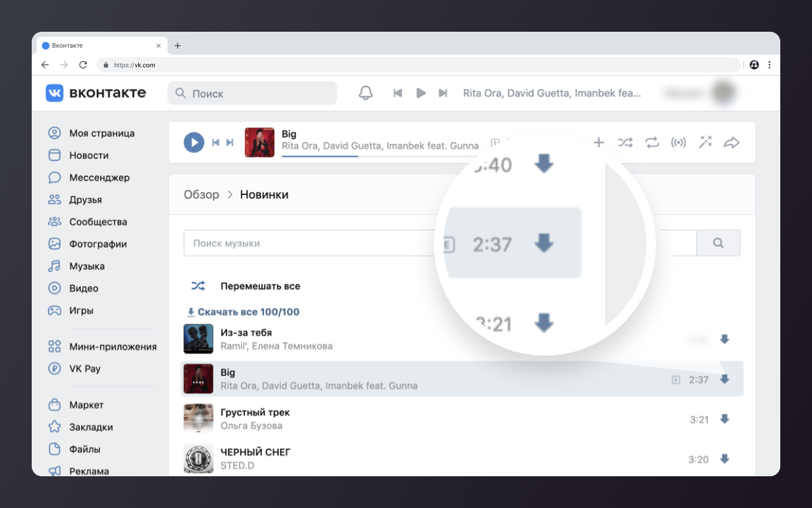Open Мессенджер in the left sidebar
The height and width of the screenshot is (508, 812).
99,178
